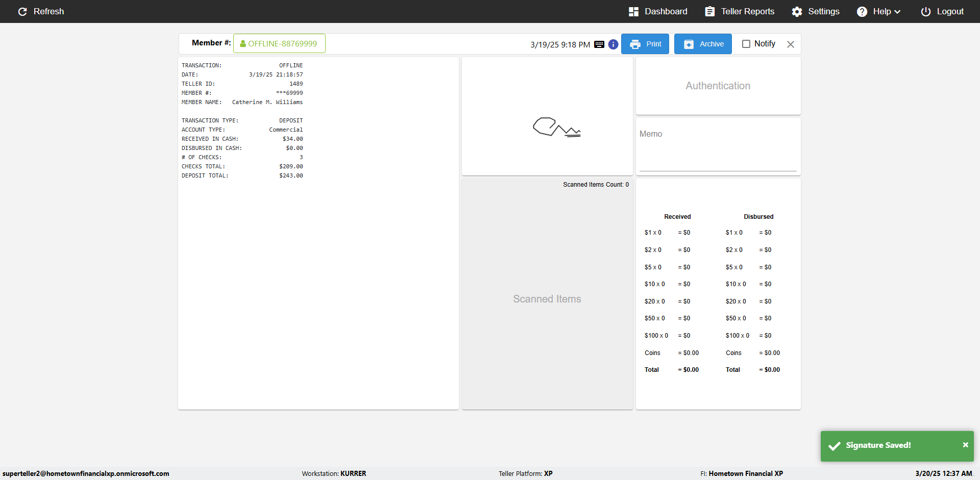The image size is (980, 480).
Task: Open the Settings menu item
Action: pos(815,11)
